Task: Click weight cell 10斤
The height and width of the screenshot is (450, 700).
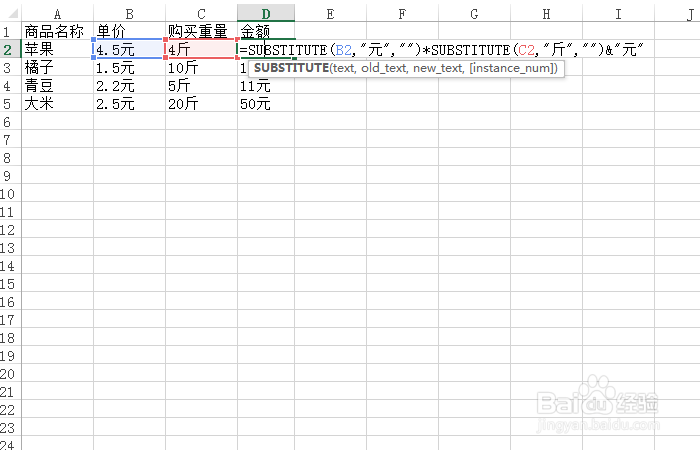Action: tap(201, 67)
